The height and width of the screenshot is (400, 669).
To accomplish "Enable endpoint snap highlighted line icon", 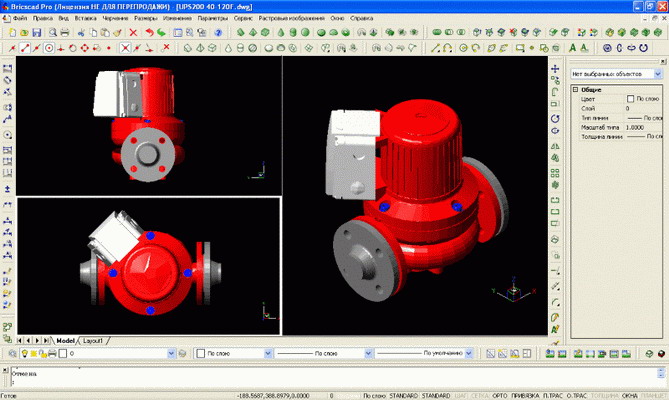I will coord(25,48).
